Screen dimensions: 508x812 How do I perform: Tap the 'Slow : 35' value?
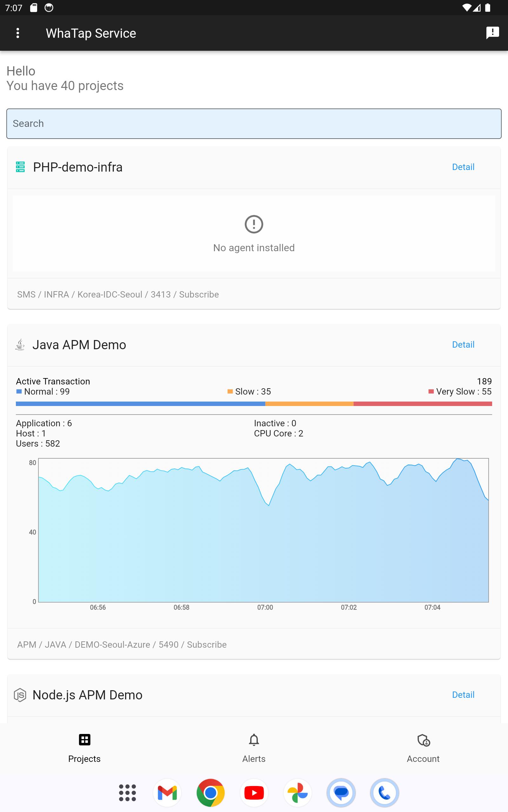[253, 391]
